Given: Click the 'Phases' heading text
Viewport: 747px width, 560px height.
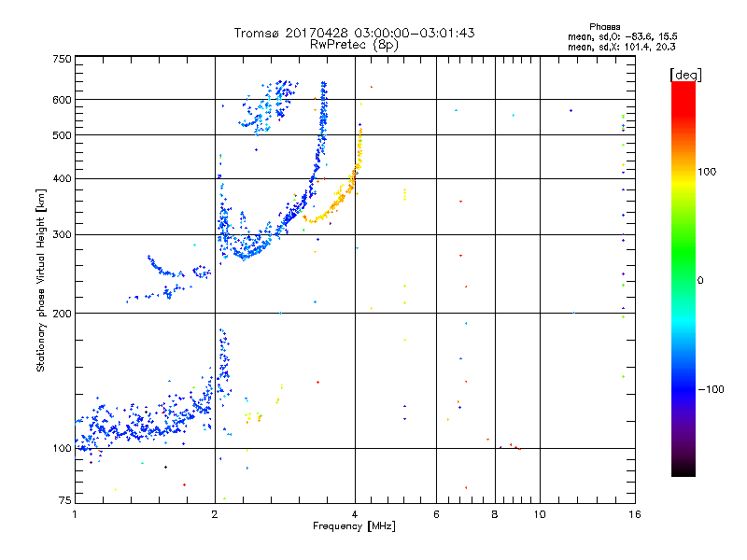Looking at the screenshot, I should (604, 27).
